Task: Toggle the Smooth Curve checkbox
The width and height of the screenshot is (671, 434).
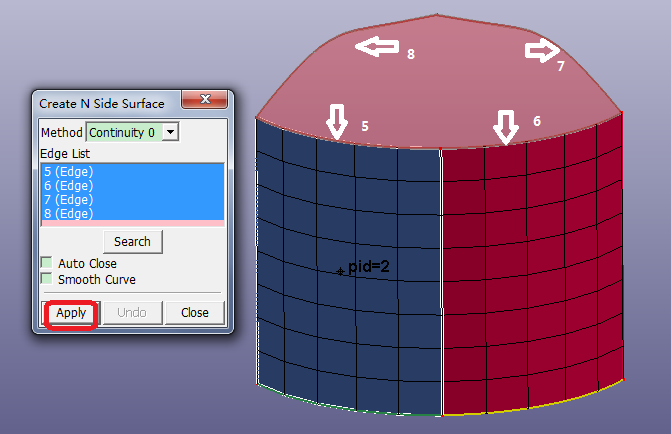Action: point(47,279)
